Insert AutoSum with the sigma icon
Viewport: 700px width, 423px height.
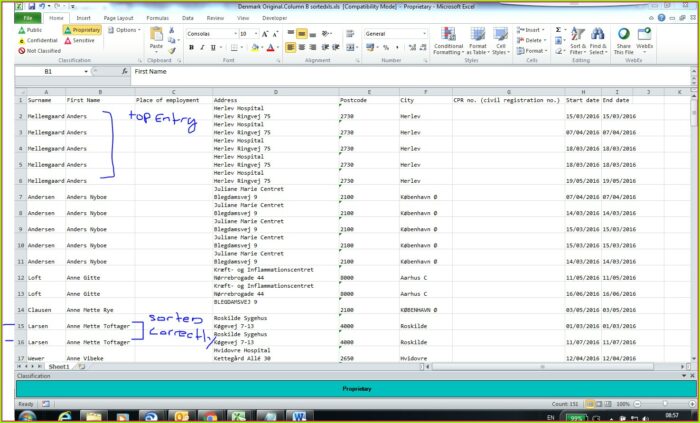[x=558, y=30]
